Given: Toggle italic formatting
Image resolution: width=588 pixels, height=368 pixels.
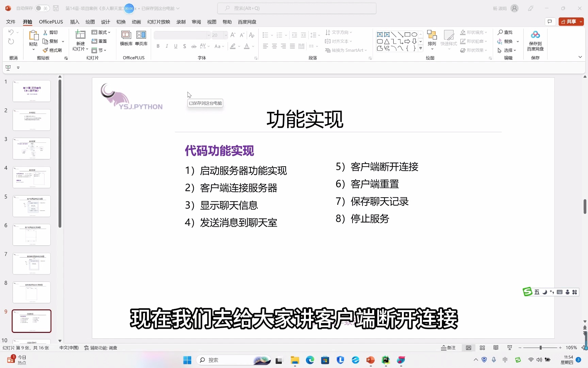Looking at the screenshot, I should (167, 46).
